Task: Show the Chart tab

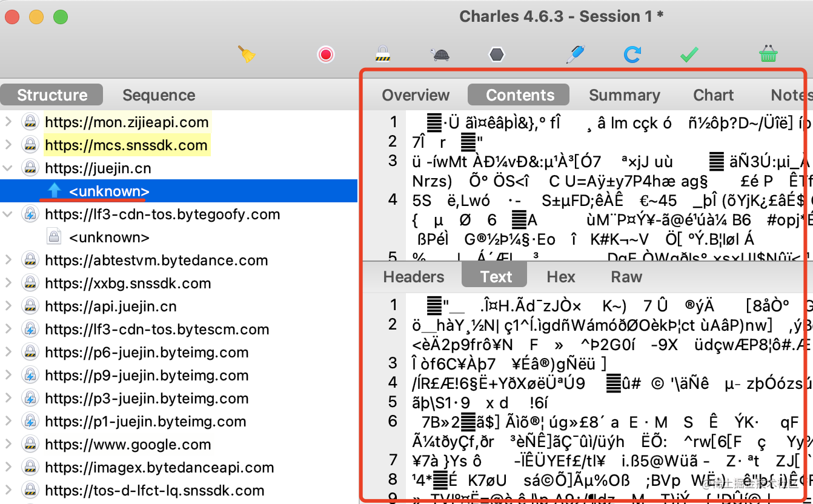Action: click(x=714, y=95)
